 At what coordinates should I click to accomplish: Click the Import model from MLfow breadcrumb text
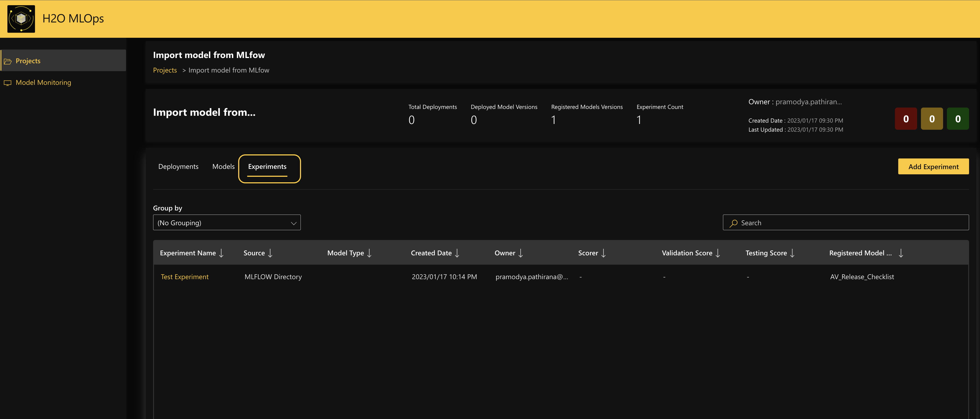(229, 70)
